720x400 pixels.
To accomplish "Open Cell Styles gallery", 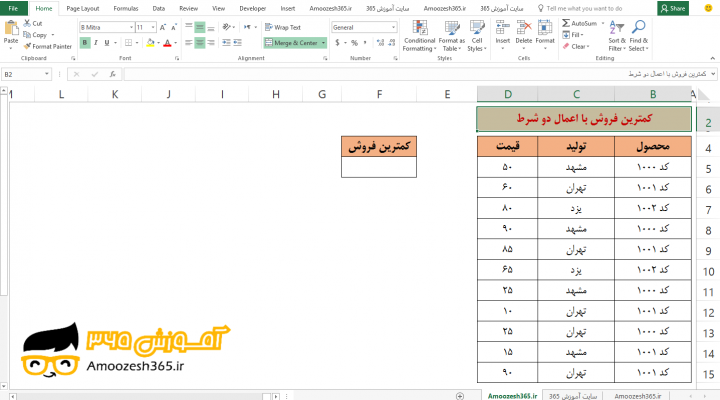I will 477,36.
